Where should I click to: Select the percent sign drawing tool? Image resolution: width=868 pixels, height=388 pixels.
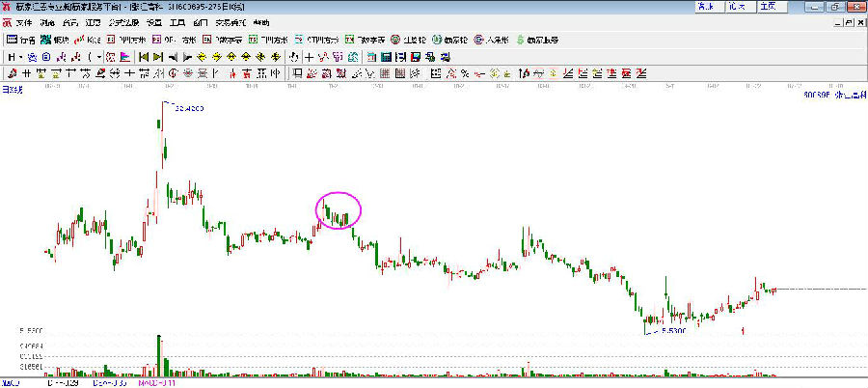point(465,73)
